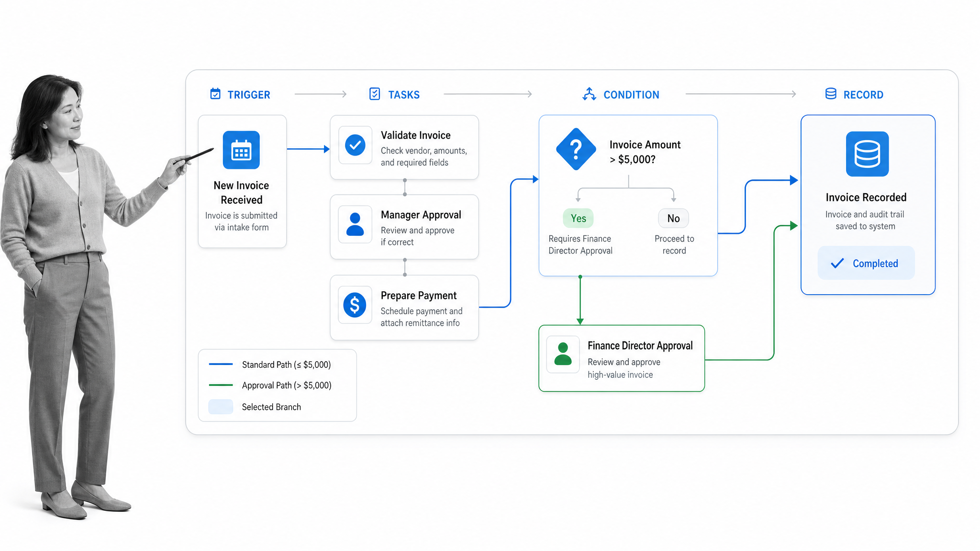Click the Prepare Payment card title

coord(418,296)
